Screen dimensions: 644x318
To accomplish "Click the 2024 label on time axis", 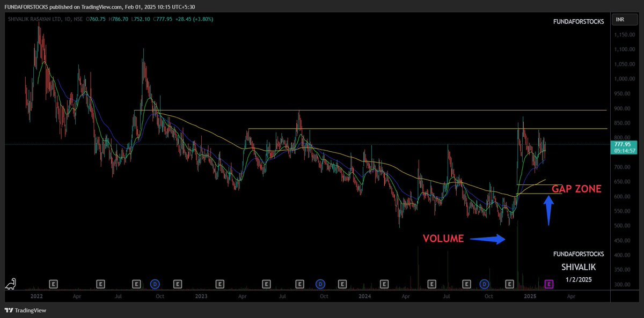I will (365, 295).
